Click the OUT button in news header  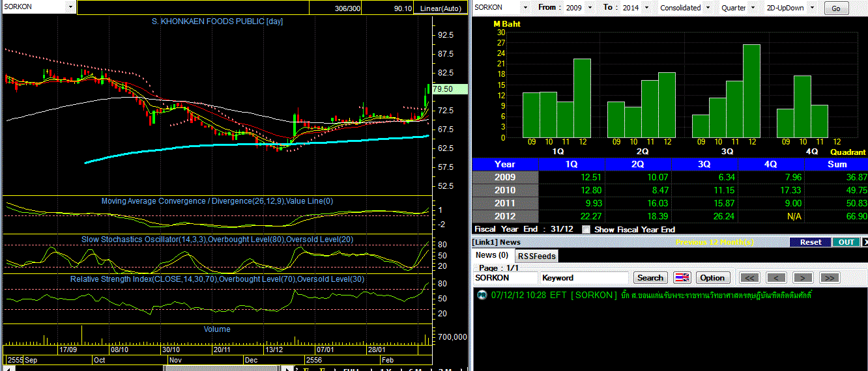point(846,242)
